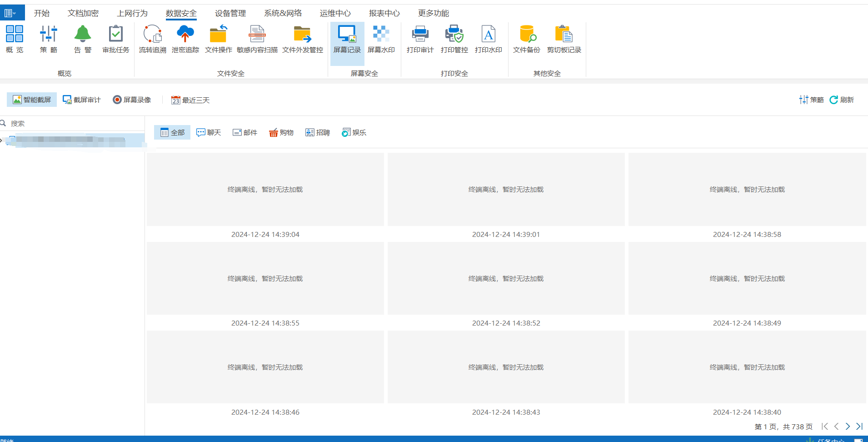Select the 文件备份 file backup icon

point(526,39)
